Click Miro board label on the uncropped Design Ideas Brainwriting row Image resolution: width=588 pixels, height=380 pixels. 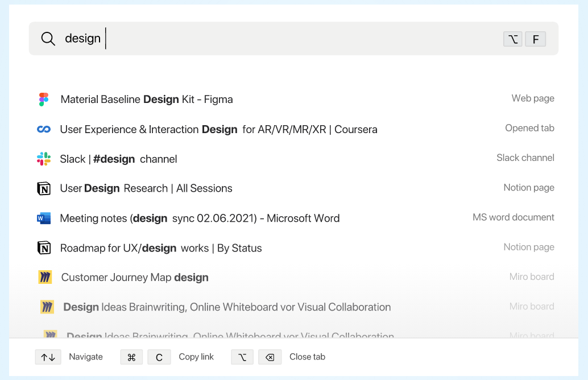pyautogui.click(x=532, y=307)
